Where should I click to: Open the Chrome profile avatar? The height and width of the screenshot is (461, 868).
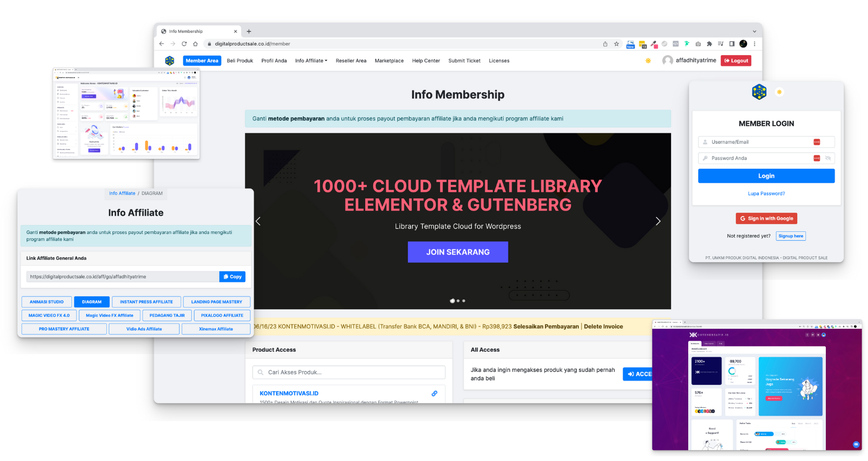pos(743,44)
